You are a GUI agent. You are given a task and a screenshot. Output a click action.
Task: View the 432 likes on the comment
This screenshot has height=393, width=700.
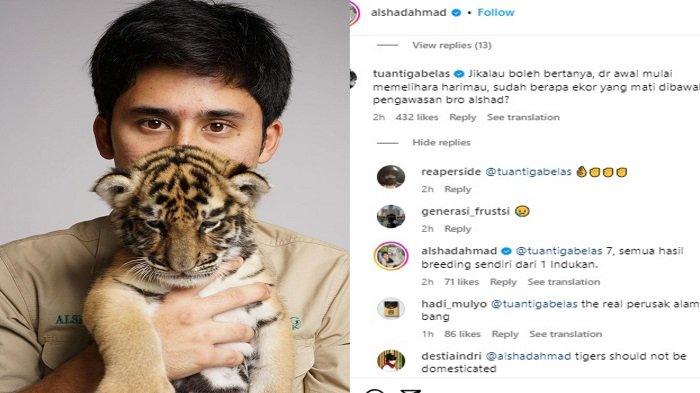click(417, 117)
